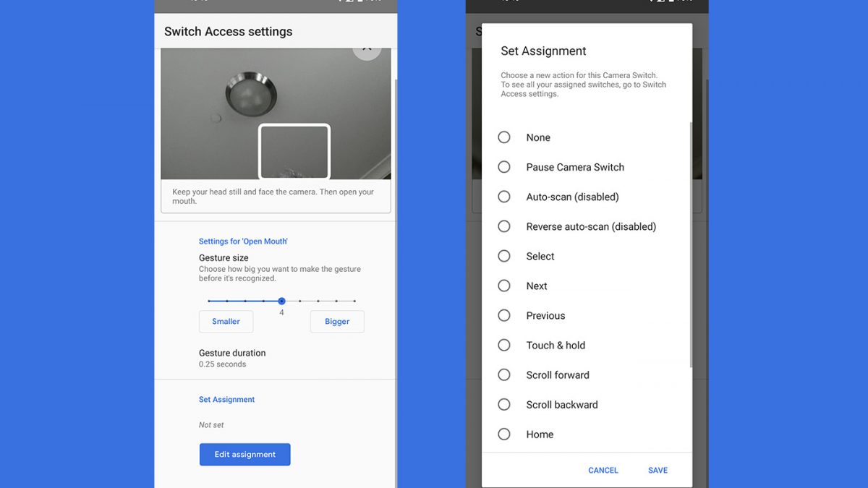Tap the Smaller gesture size button
This screenshot has height=488, width=868.
pos(226,322)
